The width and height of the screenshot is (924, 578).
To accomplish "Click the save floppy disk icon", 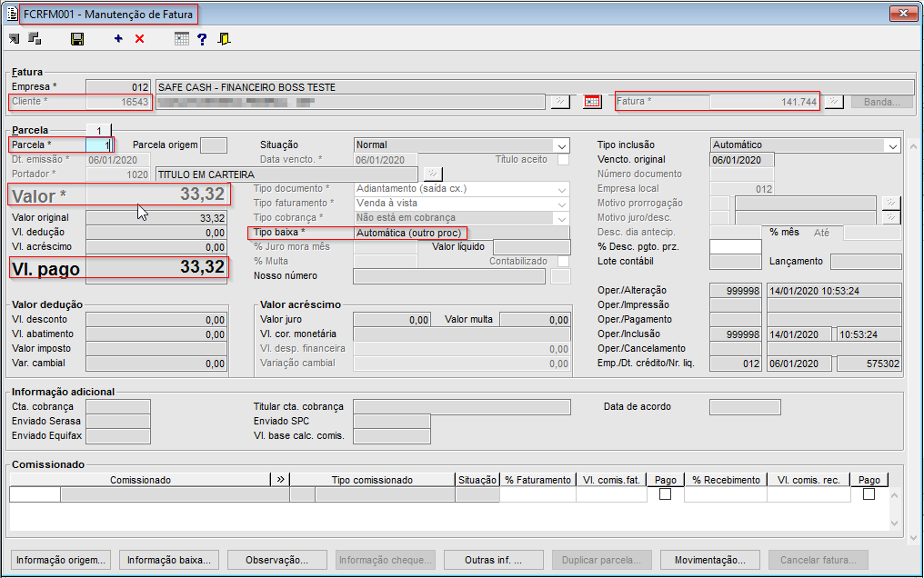I will point(77,39).
